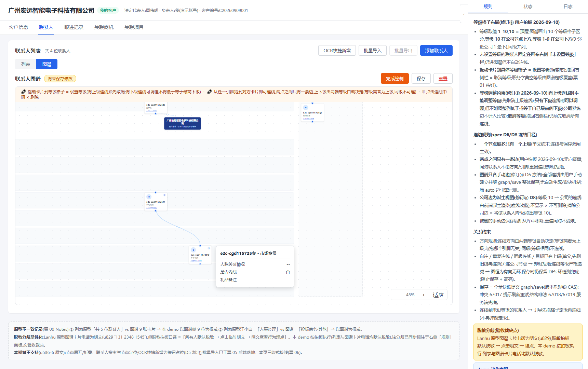Click avatar icon of 市场经理 contact card
This screenshot has width=588, height=369.
point(149,197)
